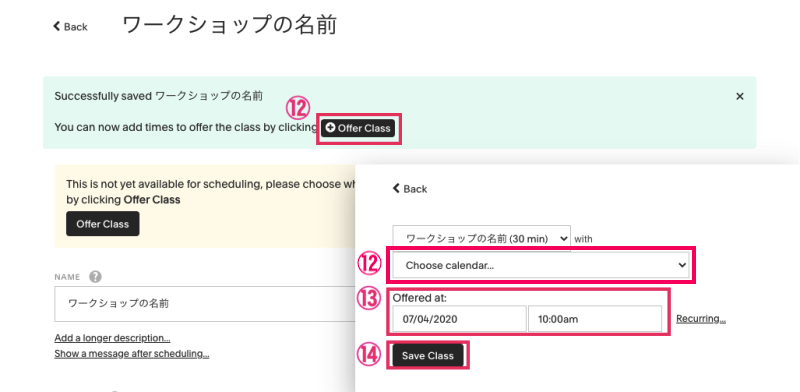Viewport: 800px width, 392px height.
Task: Go back from the side panel Back link
Action: tap(410, 189)
